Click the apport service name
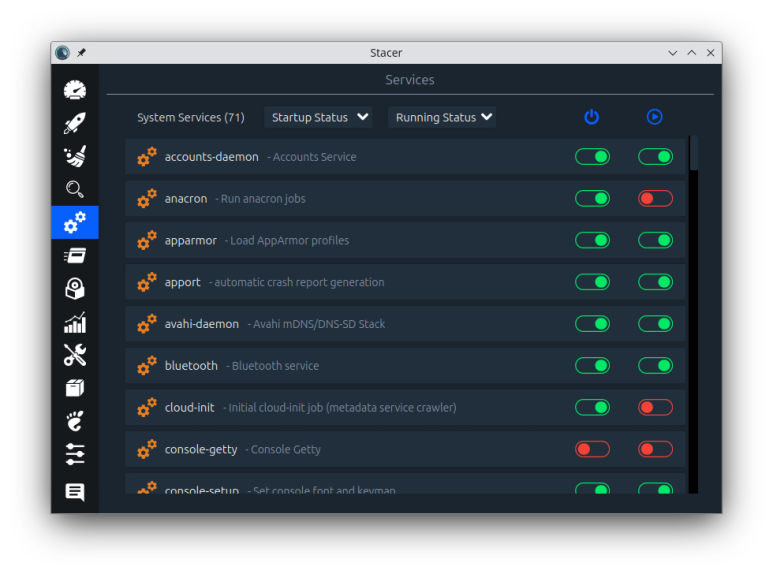The height and width of the screenshot is (574, 773). pyautogui.click(x=182, y=283)
